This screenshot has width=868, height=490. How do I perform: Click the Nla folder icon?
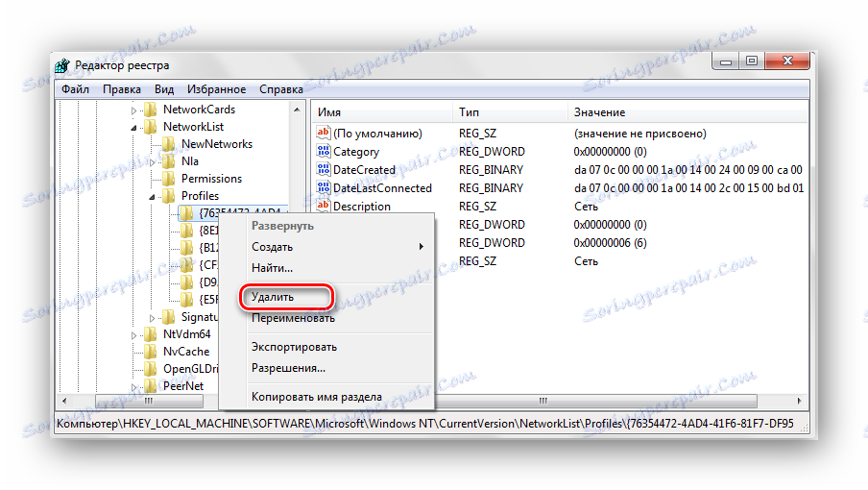(x=168, y=161)
